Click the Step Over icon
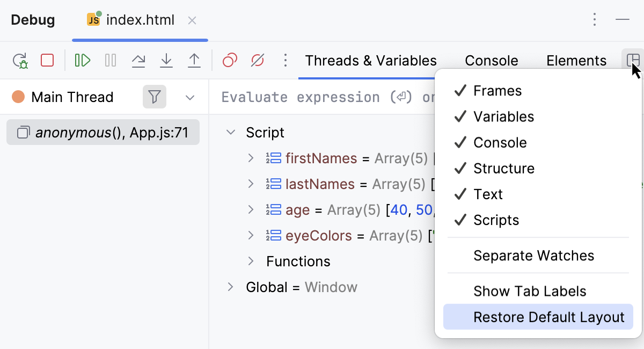The image size is (644, 349). [x=138, y=61]
